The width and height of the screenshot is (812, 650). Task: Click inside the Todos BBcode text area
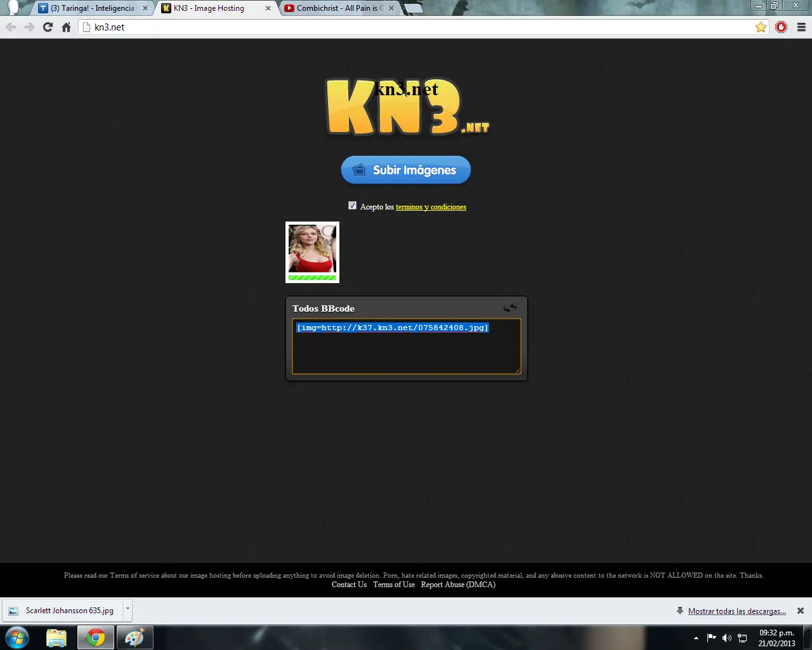pyautogui.click(x=407, y=347)
